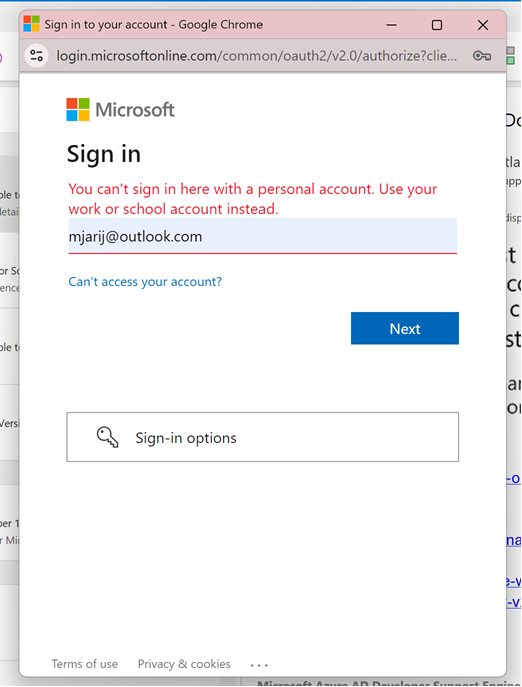522x687 pixels.
Task: Open the Privacy & cookies link
Action: click(x=184, y=664)
